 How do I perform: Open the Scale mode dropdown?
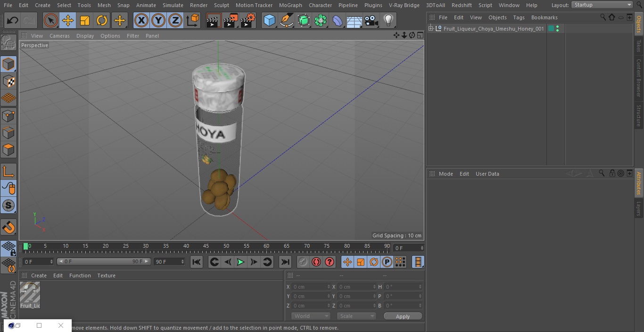tap(356, 316)
